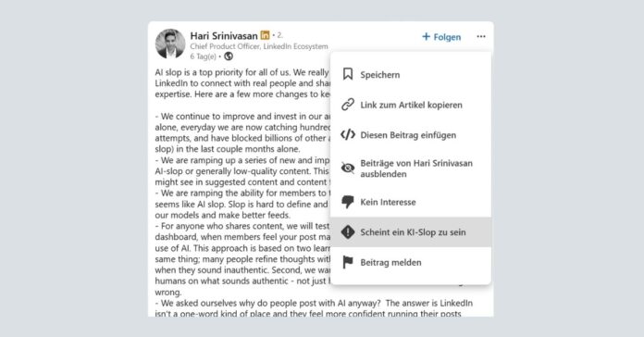Image resolution: width=644 pixels, height=337 pixels.
Task: Click the bookmark icon next to Speichern
Action: pos(348,74)
